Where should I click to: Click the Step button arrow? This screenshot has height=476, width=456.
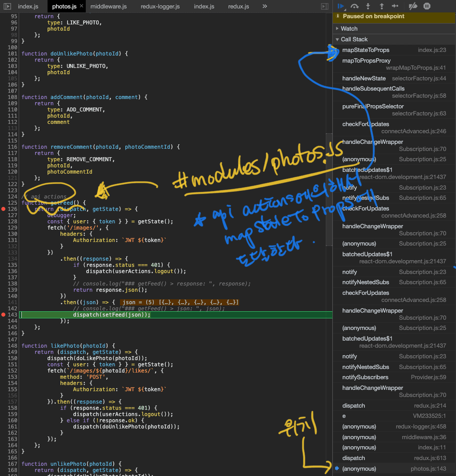pyautogui.click(x=395, y=6)
